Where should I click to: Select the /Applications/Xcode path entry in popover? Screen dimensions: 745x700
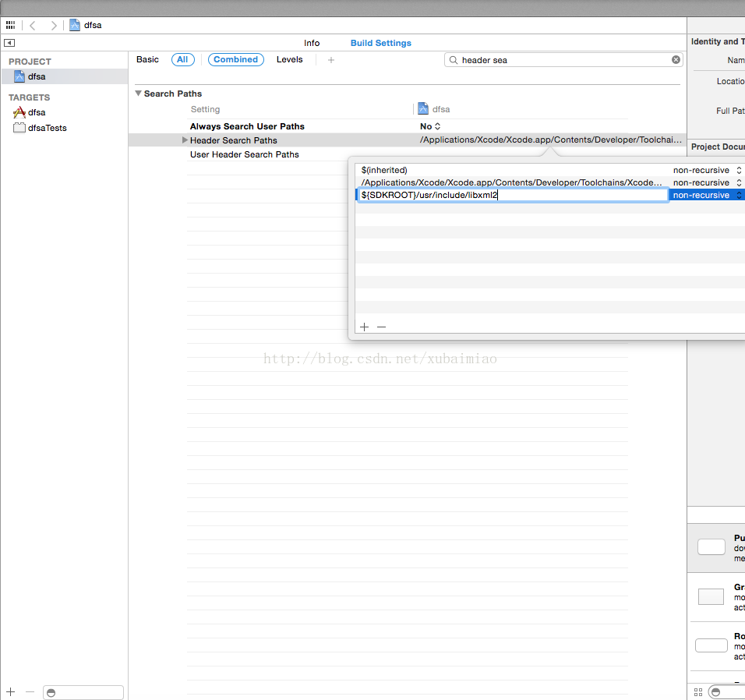click(511, 182)
